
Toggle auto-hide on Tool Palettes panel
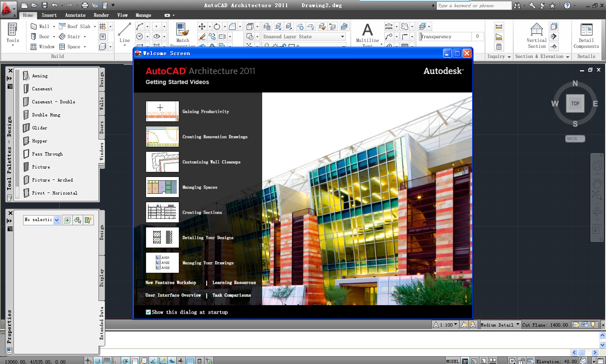[x=10, y=78]
